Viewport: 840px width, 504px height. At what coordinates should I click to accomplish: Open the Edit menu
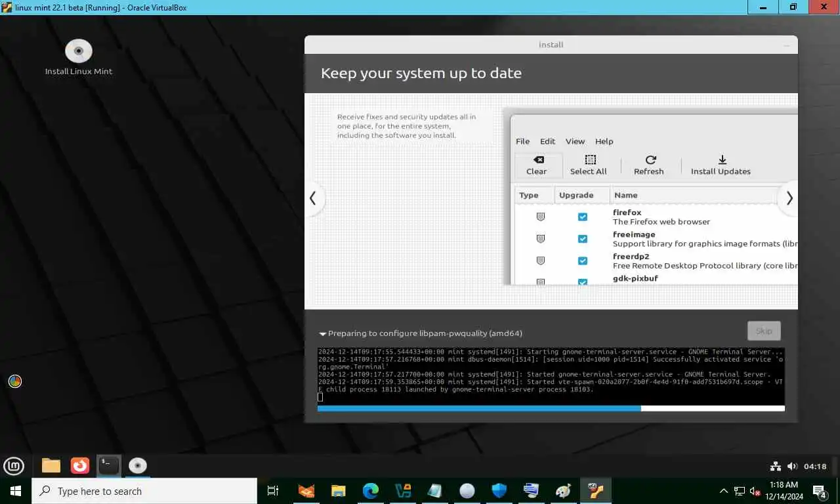tap(547, 141)
